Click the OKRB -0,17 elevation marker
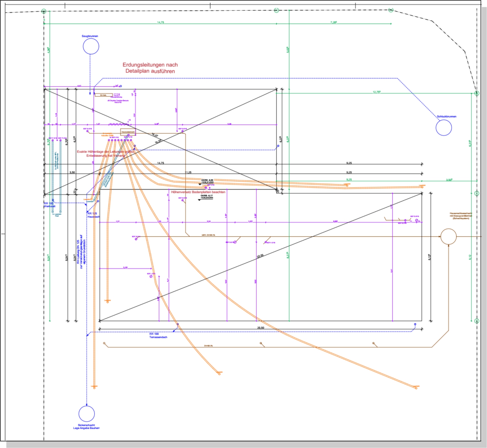 point(206,197)
